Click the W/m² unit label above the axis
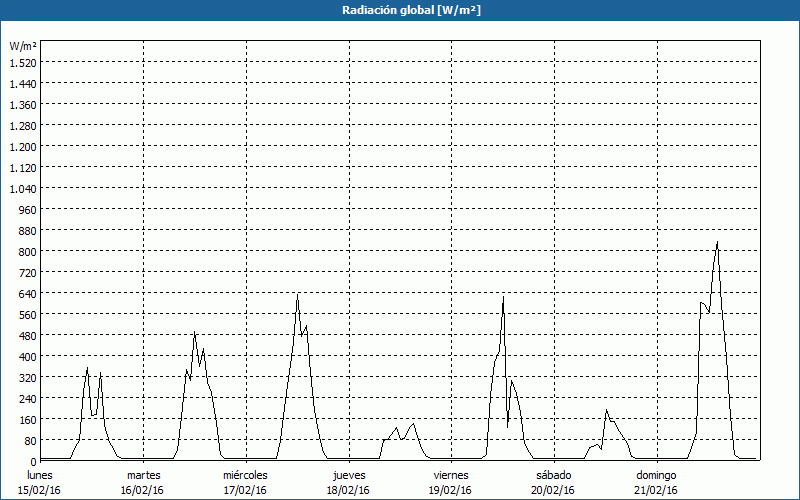800x500 pixels. pyautogui.click(x=23, y=46)
